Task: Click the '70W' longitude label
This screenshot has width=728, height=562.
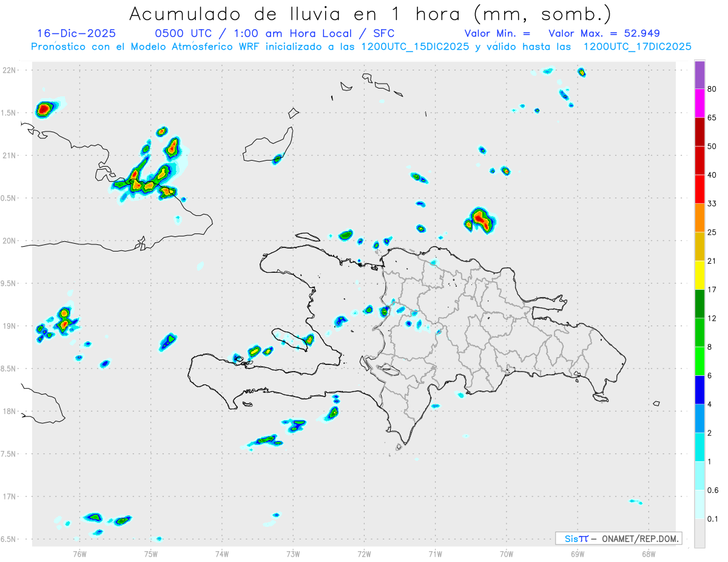Action: point(507,554)
